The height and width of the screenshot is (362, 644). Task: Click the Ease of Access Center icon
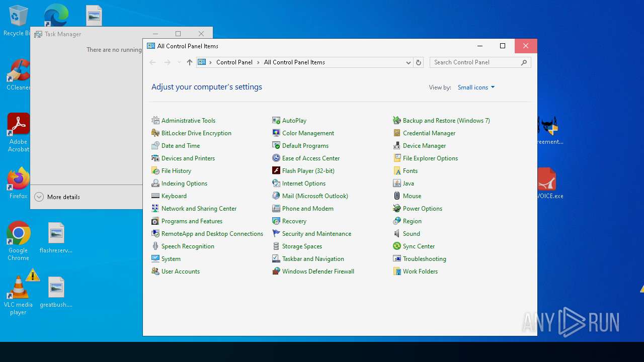click(276, 158)
